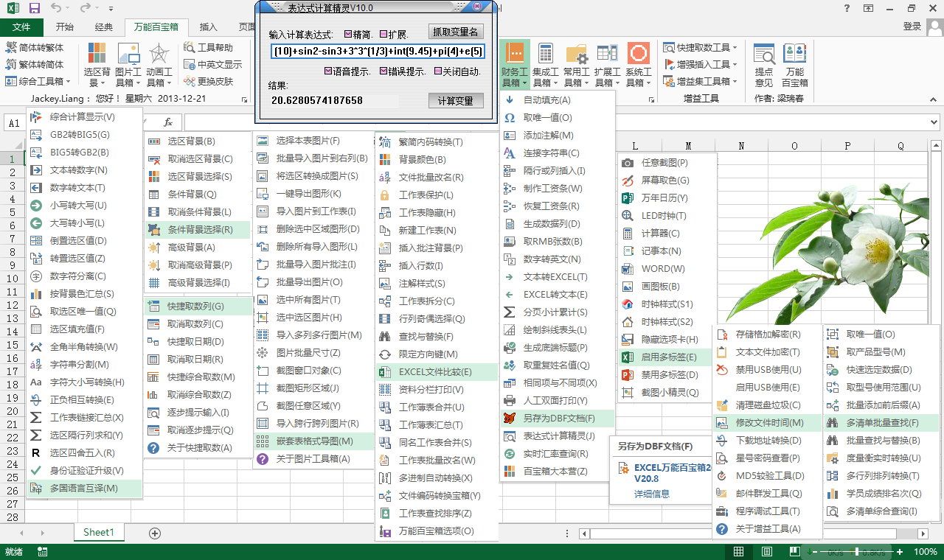Click the expression input field in calculator
Screen dimensions: 944x560
point(378,52)
